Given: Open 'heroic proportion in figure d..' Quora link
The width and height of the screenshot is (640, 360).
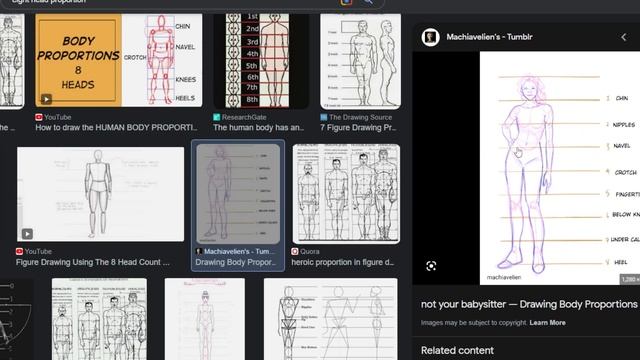Looking at the screenshot, I should point(343,262).
